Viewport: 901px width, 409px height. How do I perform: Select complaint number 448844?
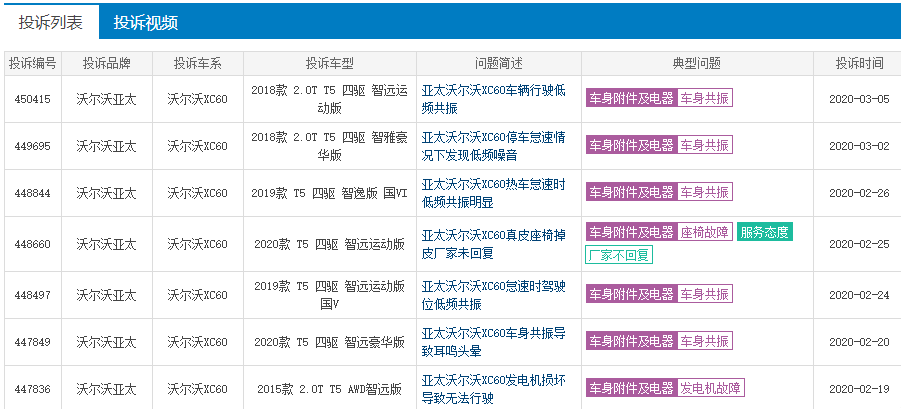point(33,193)
